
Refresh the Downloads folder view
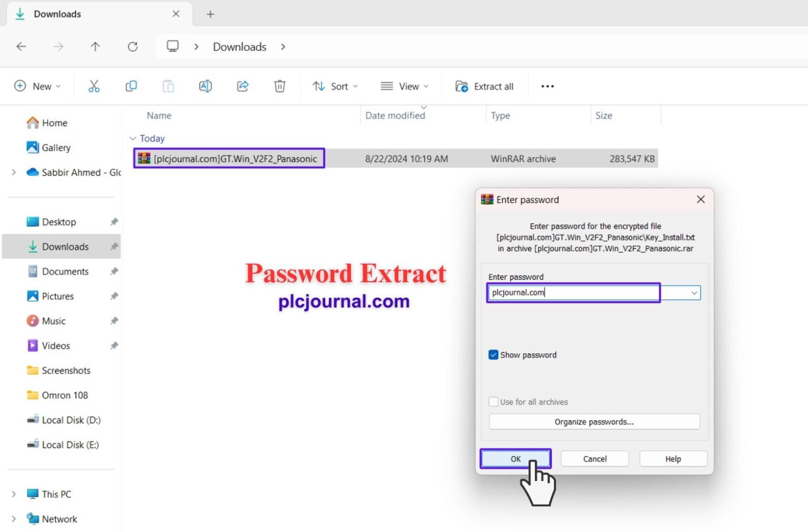133,47
